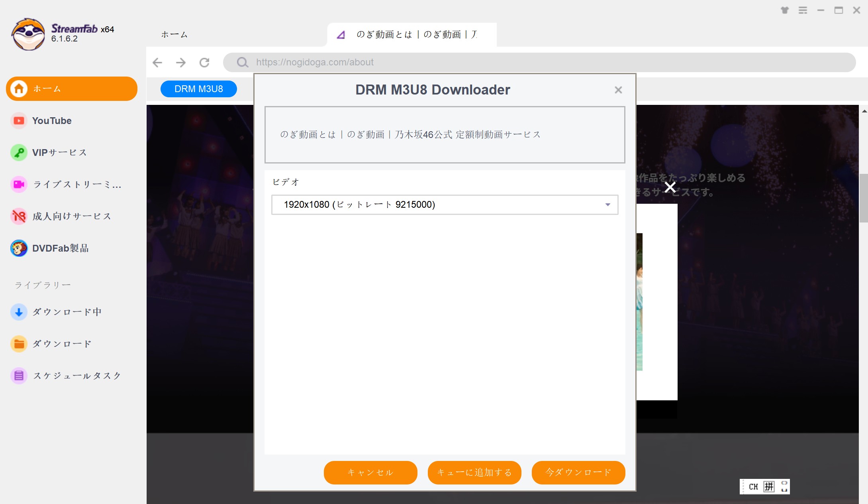The height and width of the screenshot is (504, 868).
Task: Click the URL address field
Action: tap(539, 62)
